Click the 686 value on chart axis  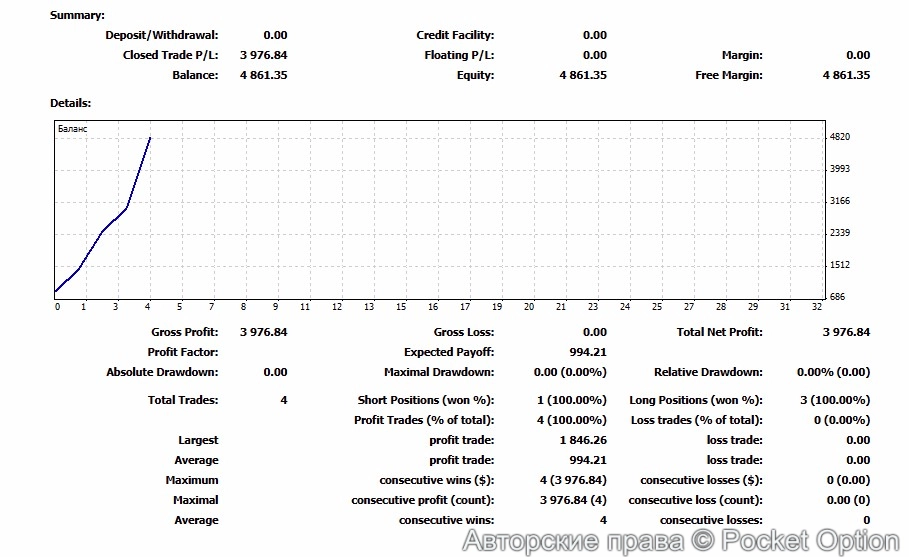[837, 297]
